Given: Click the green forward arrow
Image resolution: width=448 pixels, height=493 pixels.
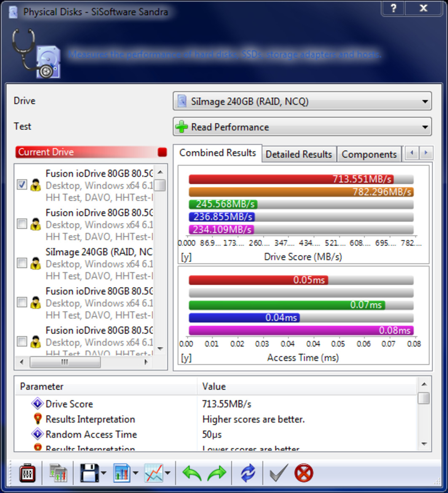Looking at the screenshot, I should click(x=217, y=473).
